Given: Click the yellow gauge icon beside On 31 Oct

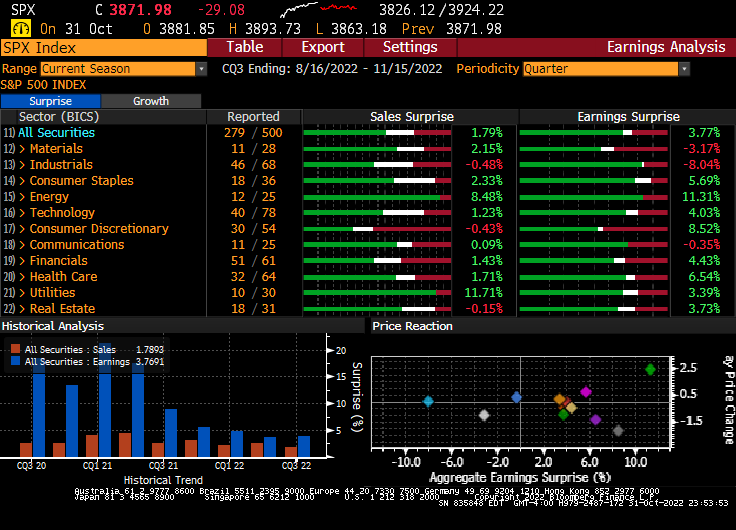Looking at the screenshot, I should 21,29.
